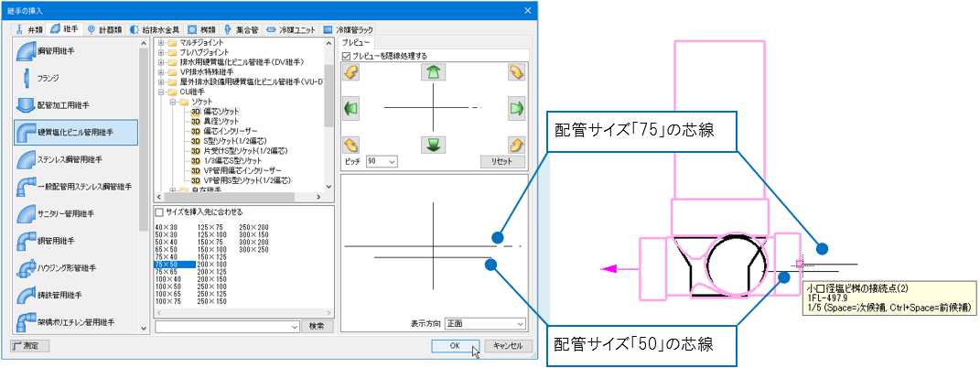Enable サイズを挿入先に合わせる checkbox
The height and width of the screenshot is (368, 980).
pos(159,212)
